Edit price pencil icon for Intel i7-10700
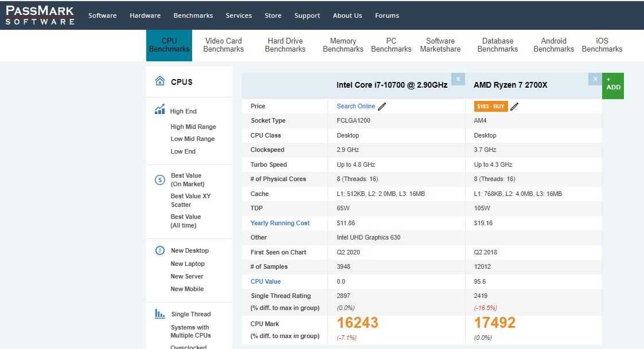Image resolution: width=644 pixels, height=349 pixels. (x=382, y=107)
